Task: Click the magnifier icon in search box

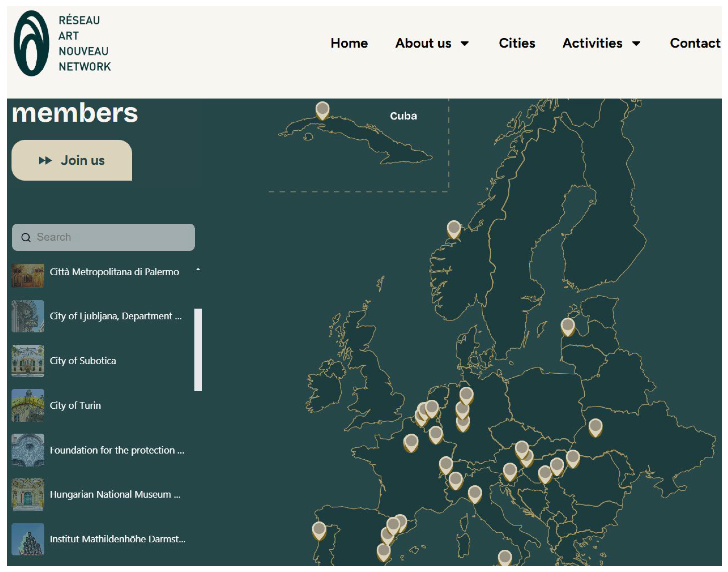Action: tap(26, 237)
